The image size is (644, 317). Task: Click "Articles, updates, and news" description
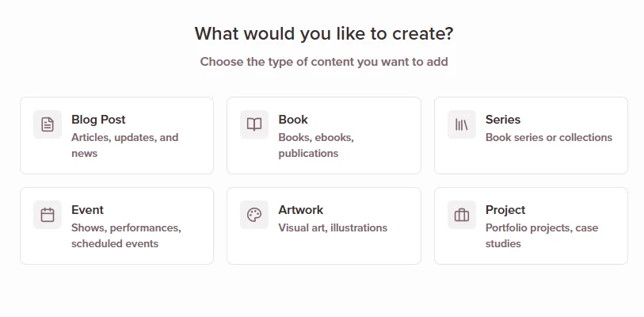pos(124,145)
